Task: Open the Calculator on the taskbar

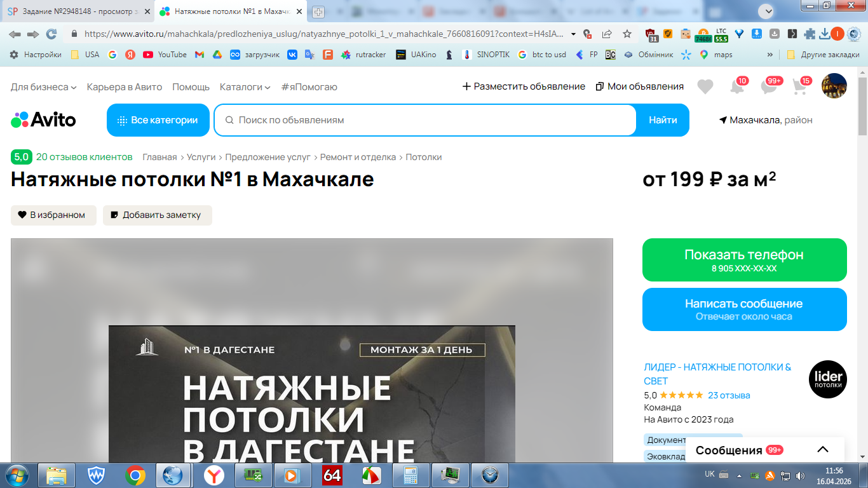Action: coord(409,475)
